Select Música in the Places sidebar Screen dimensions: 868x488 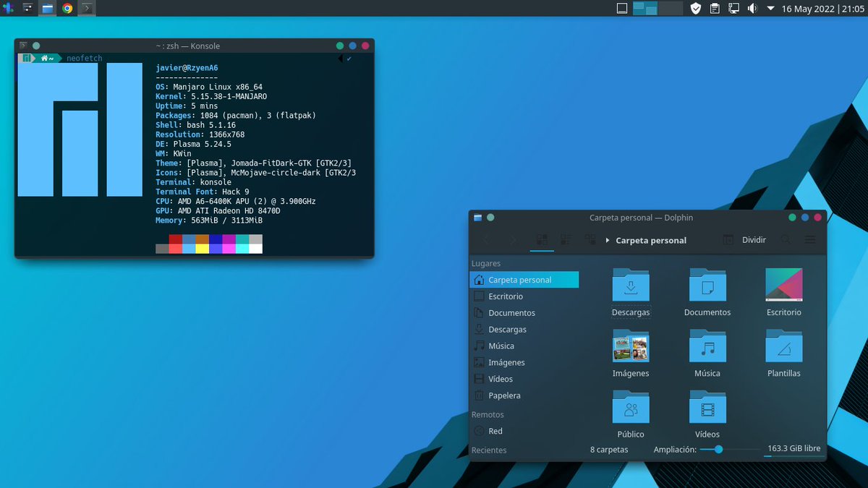pyautogui.click(x=524, y=346)
